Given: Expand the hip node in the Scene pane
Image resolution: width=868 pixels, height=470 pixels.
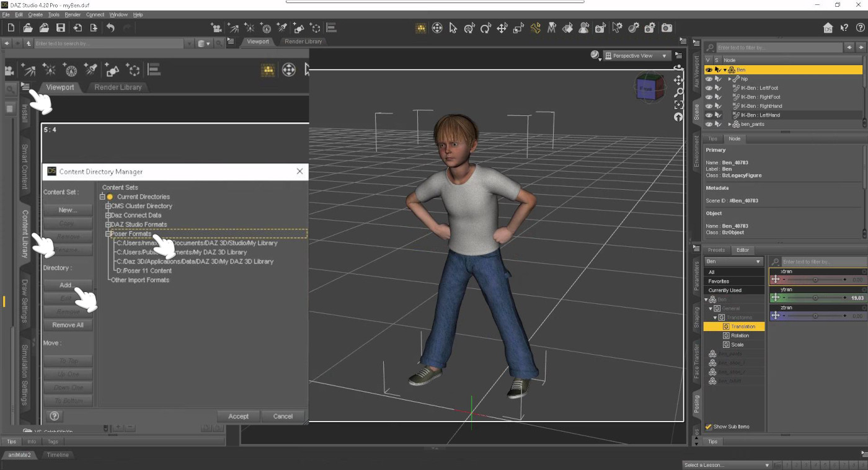Looking at the screenshot, I should (x=730, y=79).
